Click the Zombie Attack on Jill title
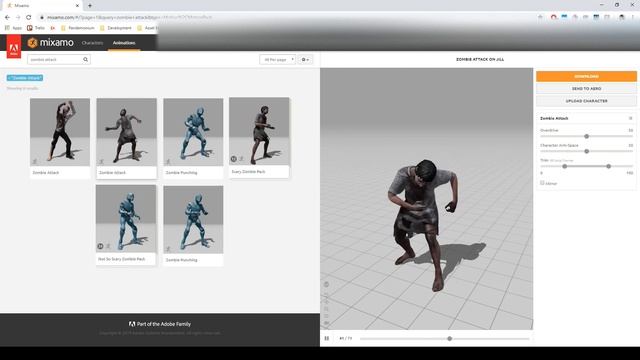Viewport: 640px width, 360px height. pos(480,60)
